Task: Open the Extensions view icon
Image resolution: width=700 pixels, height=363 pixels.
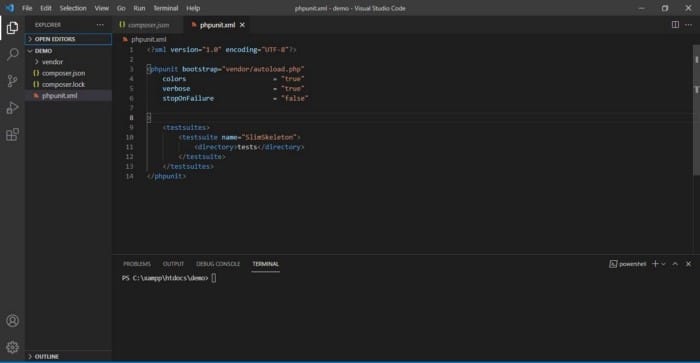Action: (12, 134)
